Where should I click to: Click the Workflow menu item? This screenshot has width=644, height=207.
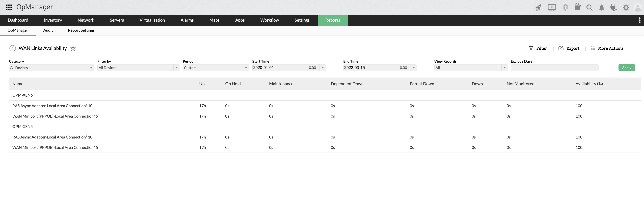coord(270,20)
